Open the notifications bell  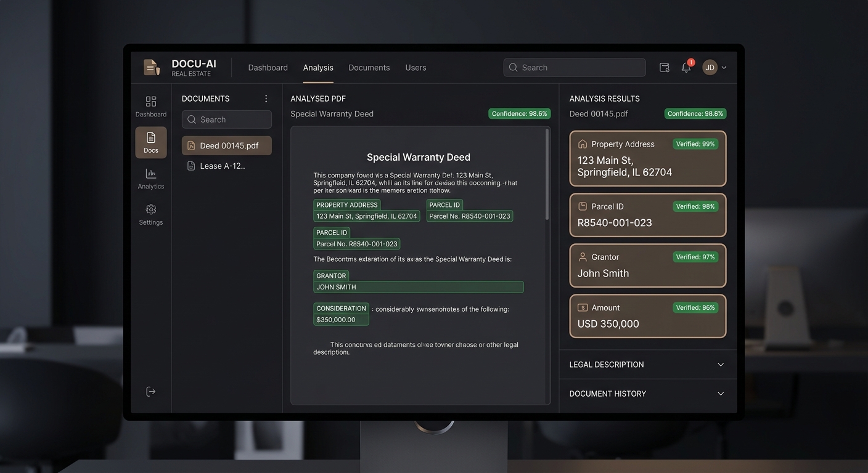[x=686, y=68]
